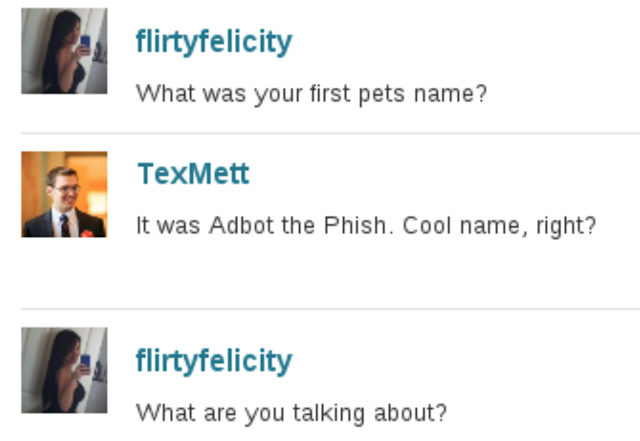Open flirtyfelicity's avatar beside the pets question
The image size is (640, 441).
coord(64,51)
